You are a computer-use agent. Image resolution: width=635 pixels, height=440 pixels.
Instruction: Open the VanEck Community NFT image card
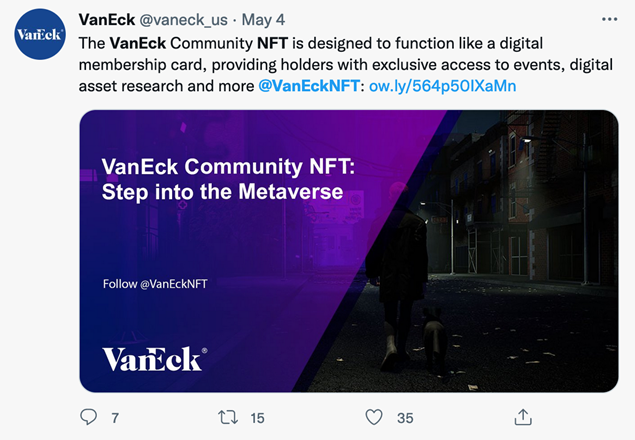click(x=349, y=251)
